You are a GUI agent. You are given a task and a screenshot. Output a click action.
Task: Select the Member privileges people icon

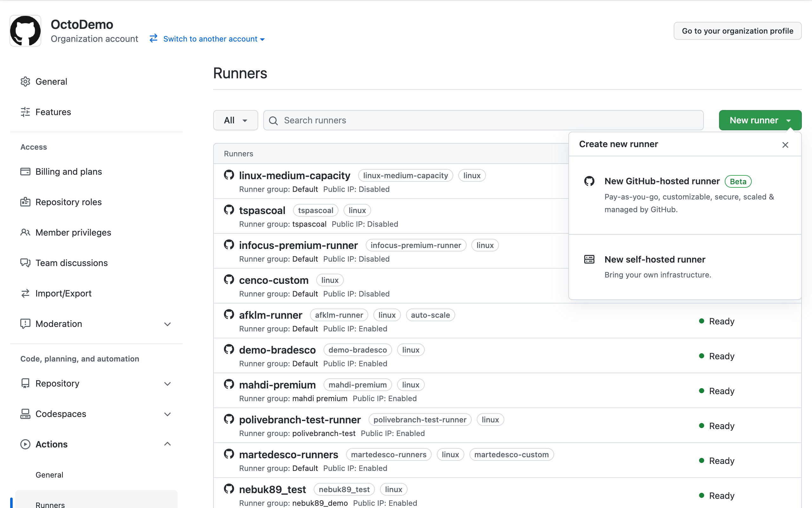pyautogui.click(x=25, y=232)
